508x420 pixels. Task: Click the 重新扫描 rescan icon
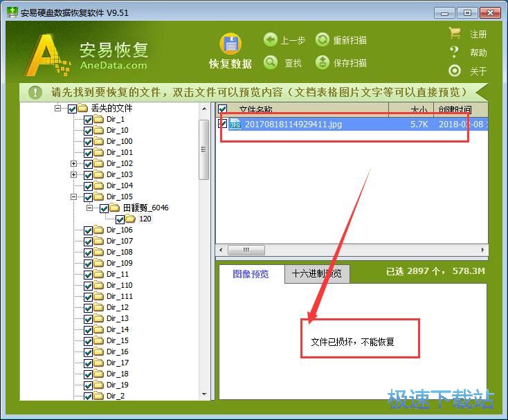pos(322,40)
